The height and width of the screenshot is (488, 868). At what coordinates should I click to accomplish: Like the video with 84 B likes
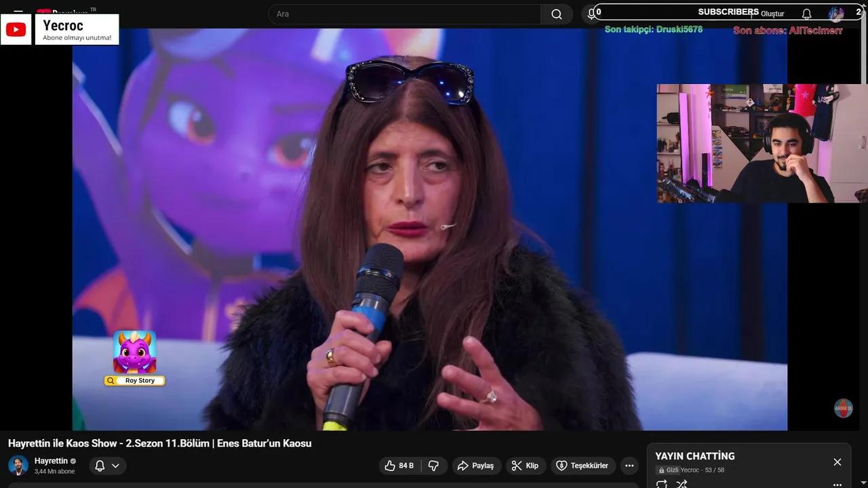coord(399,466)
